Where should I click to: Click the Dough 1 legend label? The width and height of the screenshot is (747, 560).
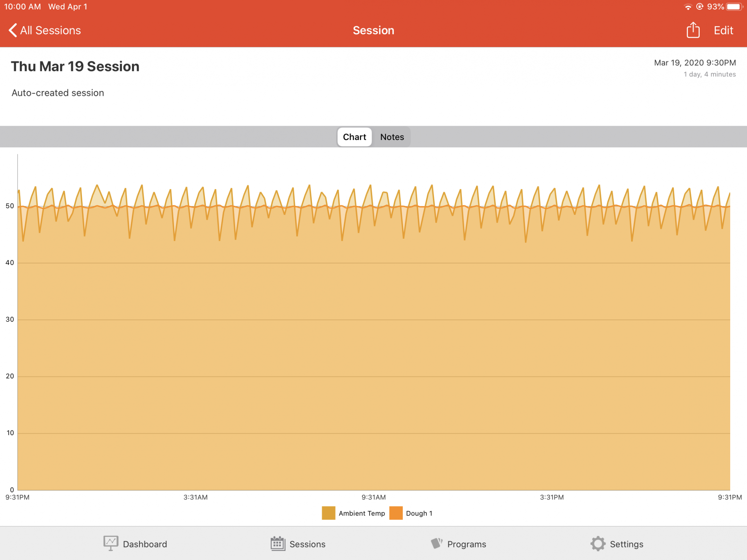[419, 513]
